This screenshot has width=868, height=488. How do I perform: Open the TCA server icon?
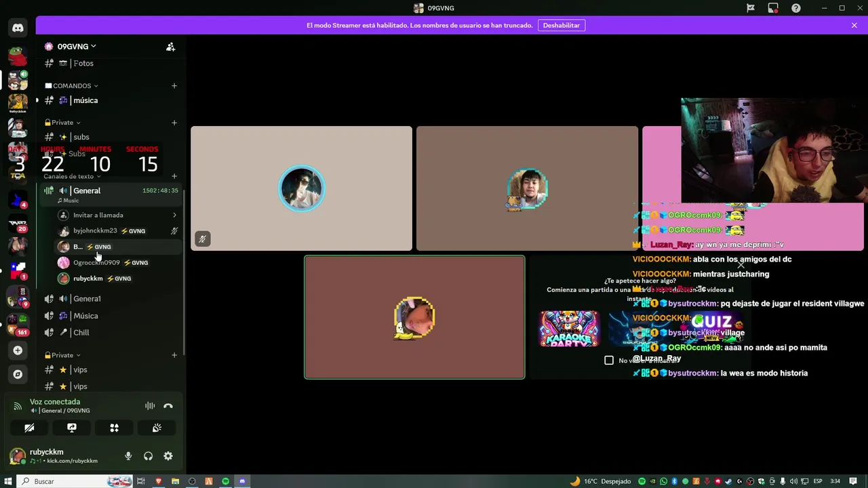pos(18,174)
